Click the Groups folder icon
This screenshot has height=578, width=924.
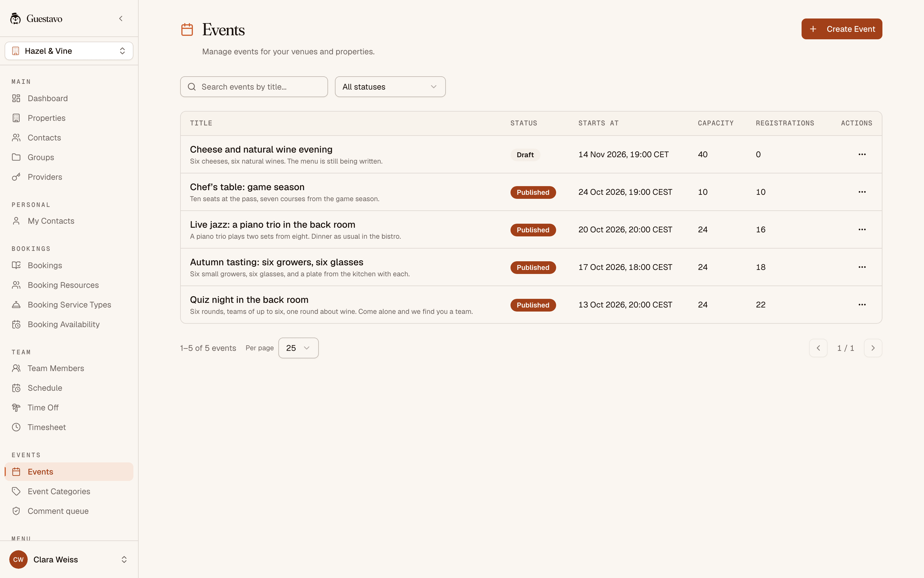[x=16, y=157]
